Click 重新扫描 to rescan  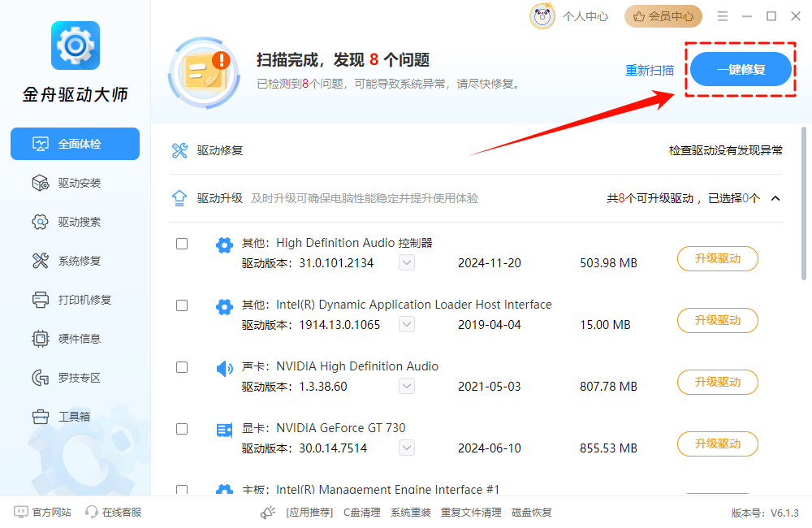649,70
